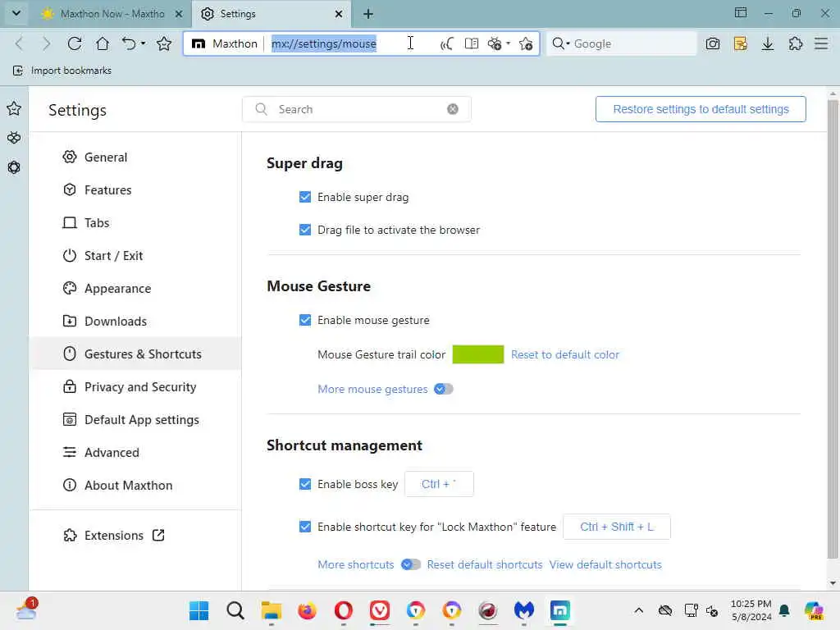Click the night mode icon in address bar
Viewport: 840px width, 630px height.
click(495, 43)
